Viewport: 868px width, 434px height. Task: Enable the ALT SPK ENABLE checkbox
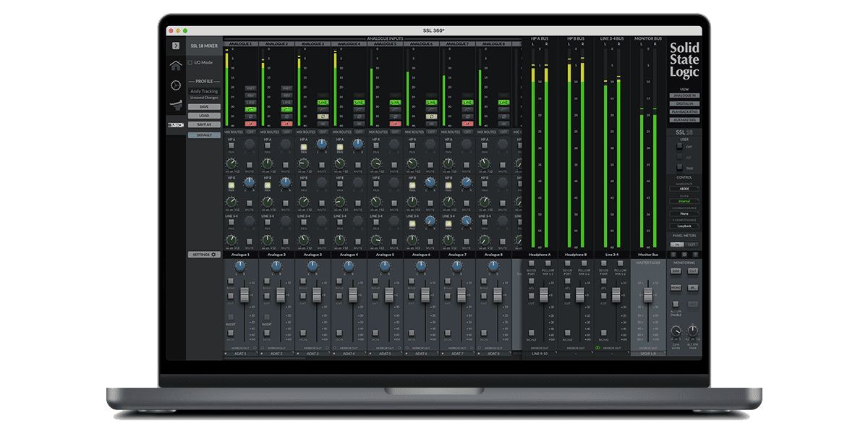[x=676, y=304]
